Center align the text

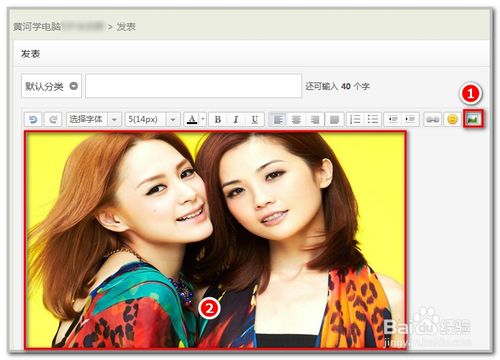(296, 119)
